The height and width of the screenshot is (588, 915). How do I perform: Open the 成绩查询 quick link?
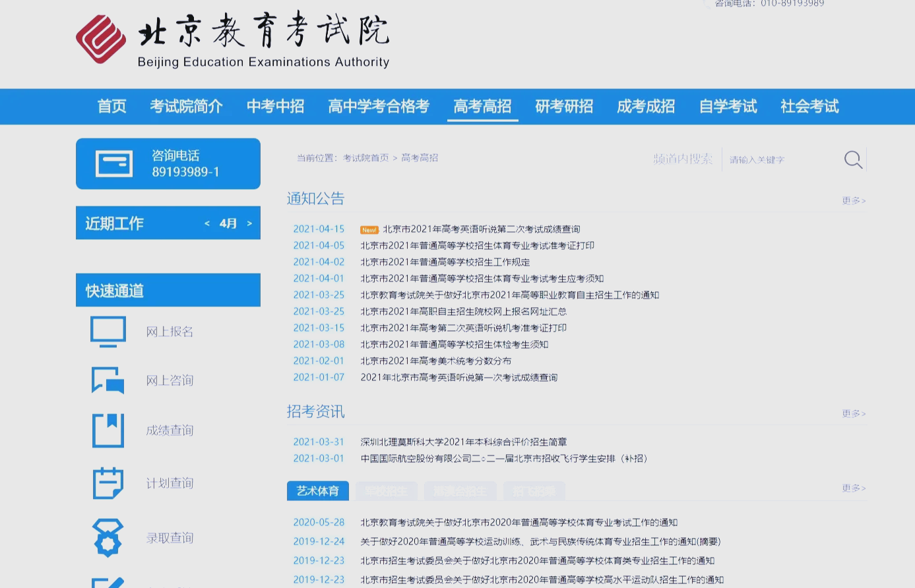[x=170, y=430]
